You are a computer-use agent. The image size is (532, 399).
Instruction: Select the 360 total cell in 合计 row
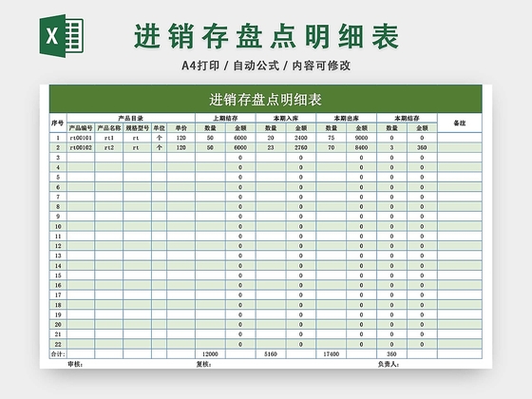pyautogui.click(x=391, y=353)
